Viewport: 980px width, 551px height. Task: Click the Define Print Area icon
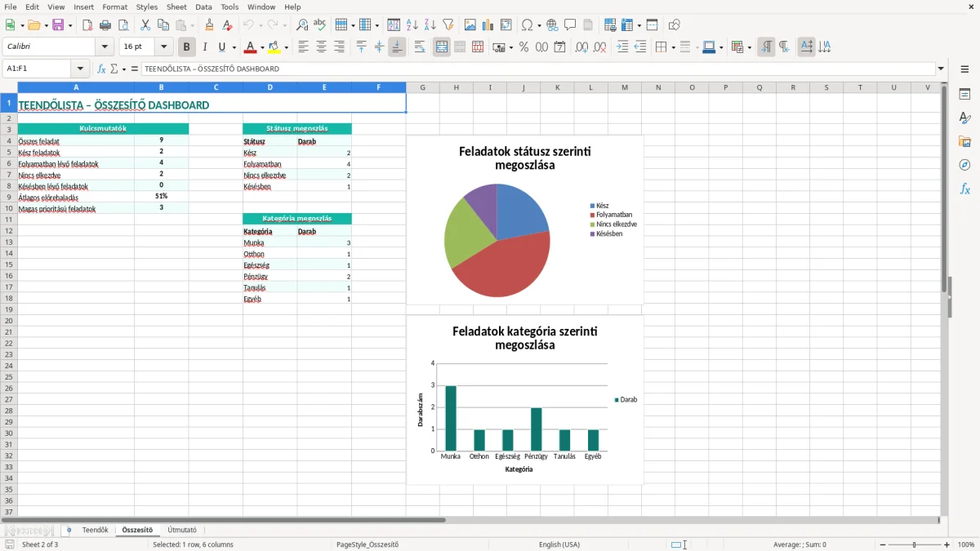pyautogui.click(x=611, y=25)
